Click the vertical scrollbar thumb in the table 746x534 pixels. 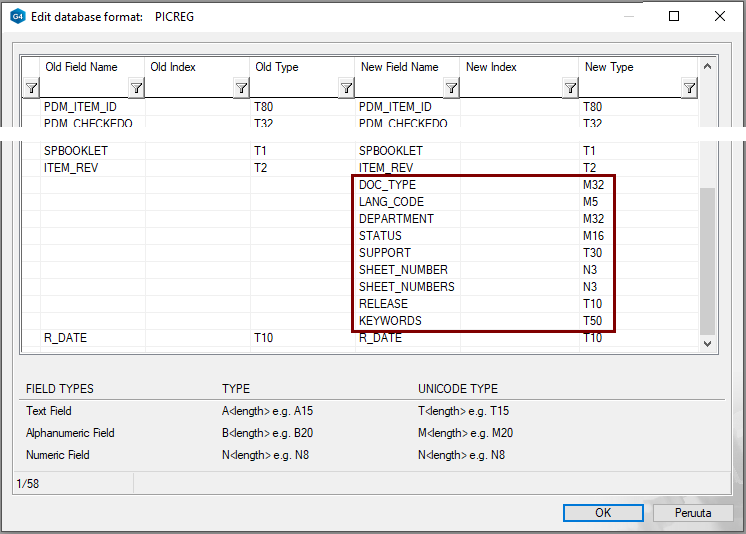coord(708,260)
